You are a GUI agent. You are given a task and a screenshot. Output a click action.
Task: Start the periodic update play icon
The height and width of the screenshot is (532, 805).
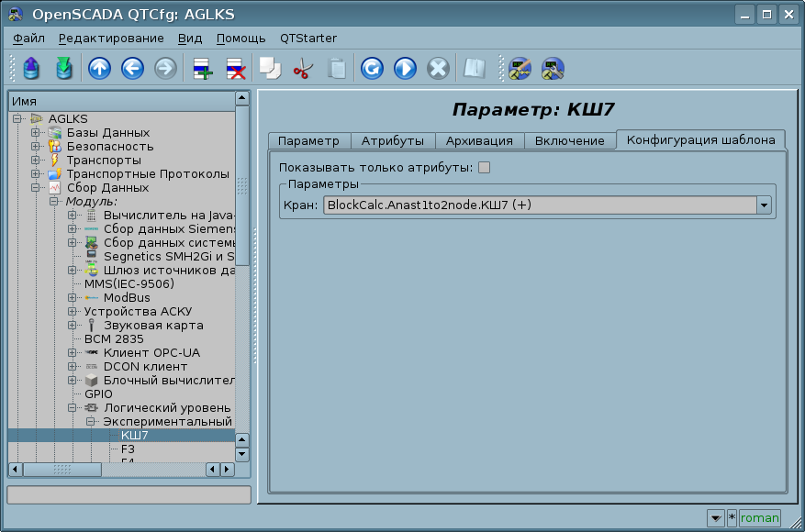point(405,69)
